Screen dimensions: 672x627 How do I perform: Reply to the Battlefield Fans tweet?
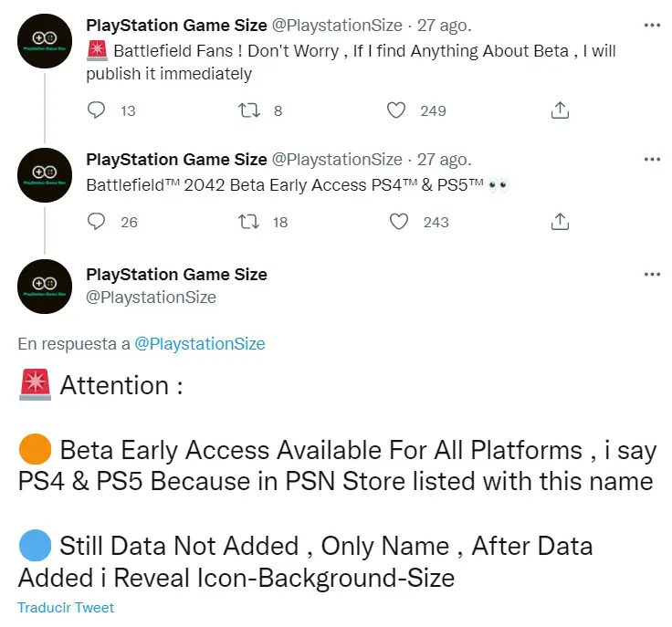tap(96, 110)
